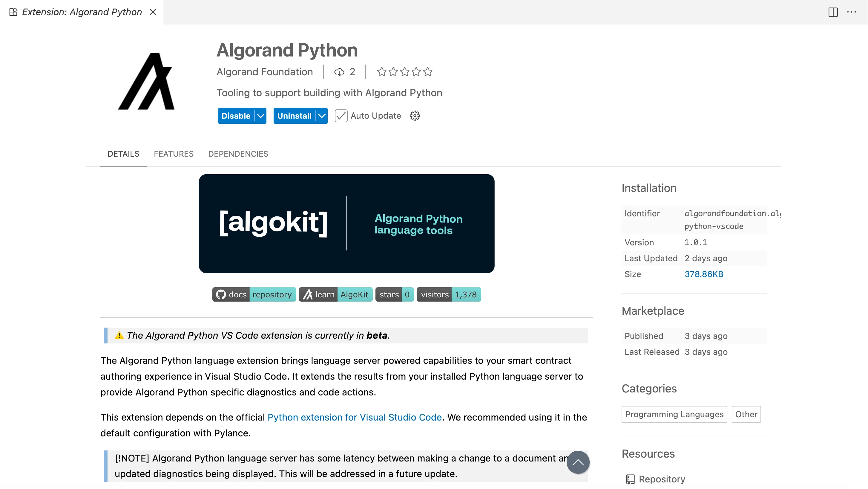Switch to the FEATURES tab
This screenshot has height=489, width=868.
tap(174, 154)
